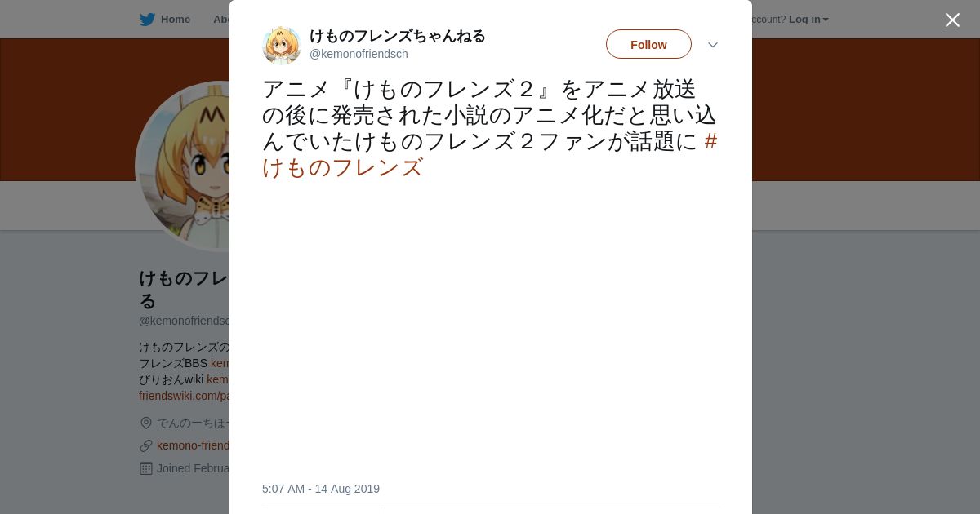
Task: Click the calendar Joined date icon
Action: click(146, 468)
